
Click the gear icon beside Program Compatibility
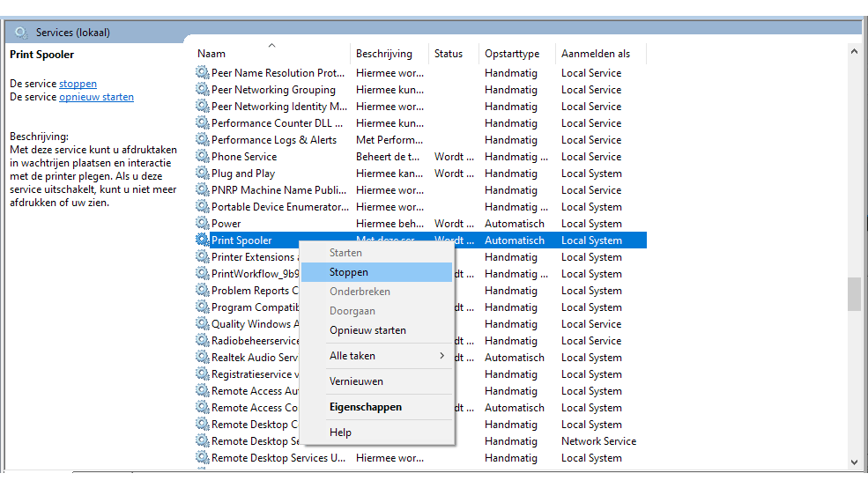[202, 307]
